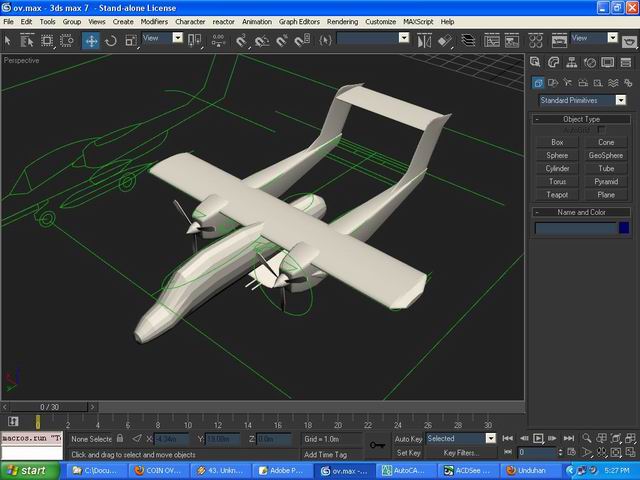Switch to Modify command panel tab
640x480 pixels.
(553, 62)
